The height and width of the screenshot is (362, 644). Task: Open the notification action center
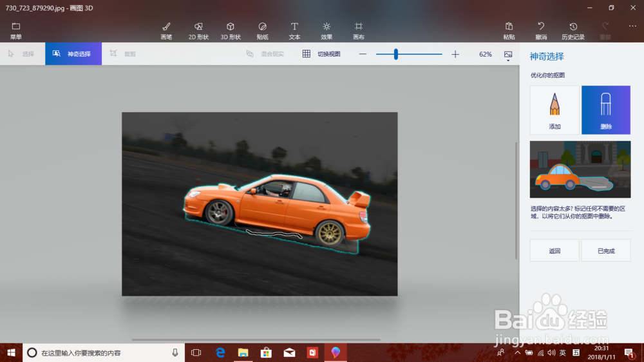tap(629, 353)
